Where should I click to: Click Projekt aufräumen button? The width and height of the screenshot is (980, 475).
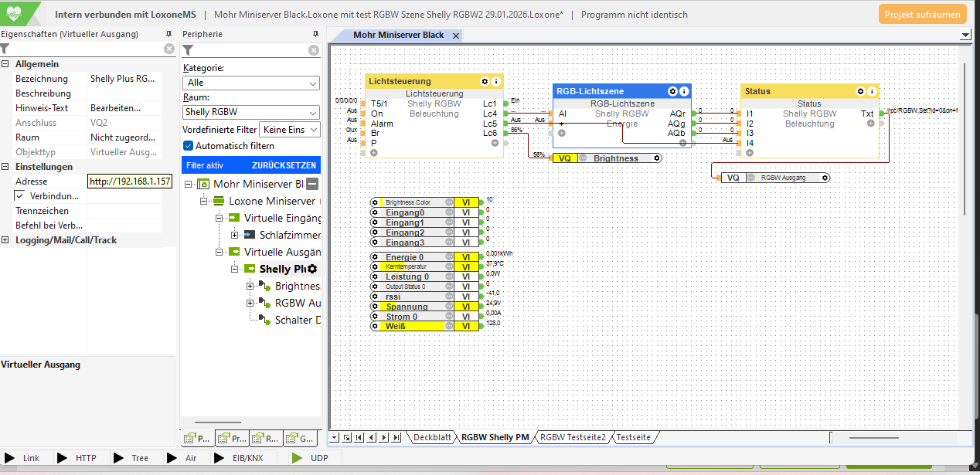(922, 14)
